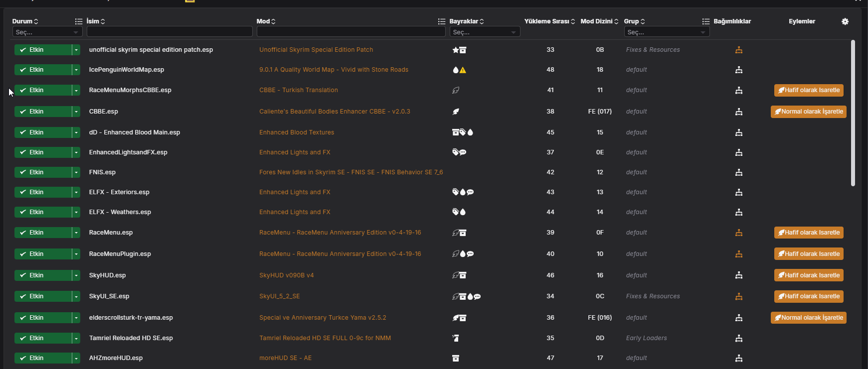Sort by İsim column header
This screenshot has width=868, height=369.
coord(96,21)
